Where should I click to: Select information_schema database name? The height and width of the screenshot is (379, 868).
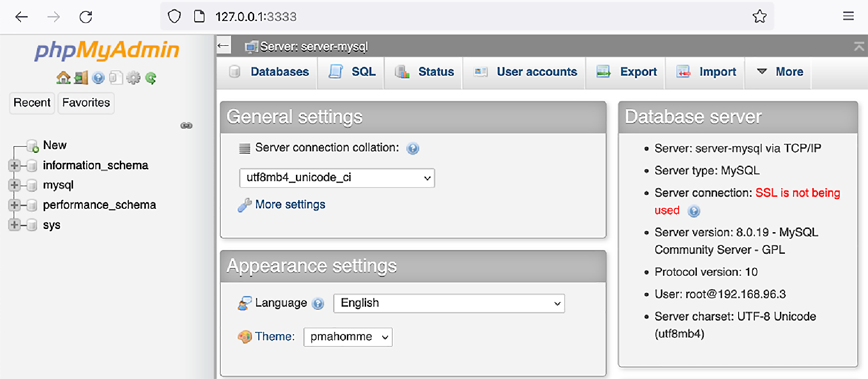pyautogui.click(x=95, y=165)
